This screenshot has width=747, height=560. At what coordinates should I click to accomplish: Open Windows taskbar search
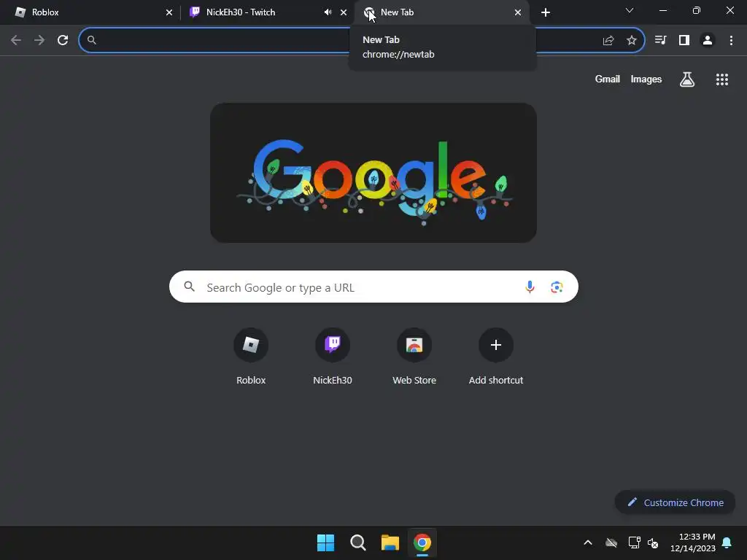point(357,542)
